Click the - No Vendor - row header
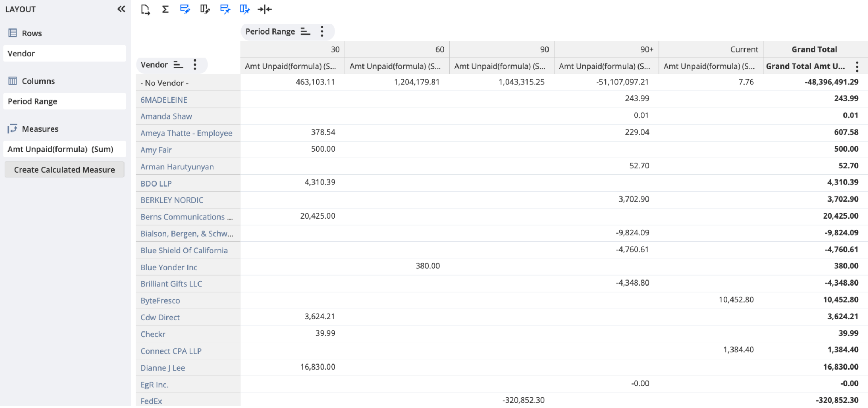The height and width of the screenshot is (408, 868). tap(188, 83)
